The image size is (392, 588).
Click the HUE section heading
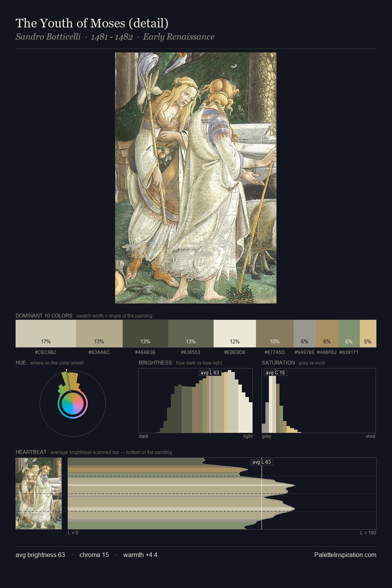pos(21,363)
